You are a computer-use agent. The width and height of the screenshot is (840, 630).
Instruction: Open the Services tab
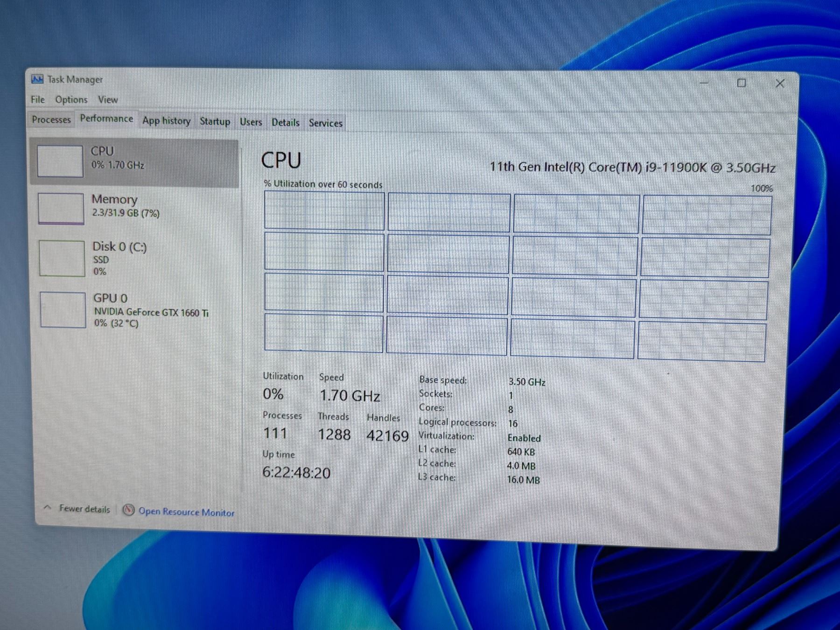click(326, 123)
